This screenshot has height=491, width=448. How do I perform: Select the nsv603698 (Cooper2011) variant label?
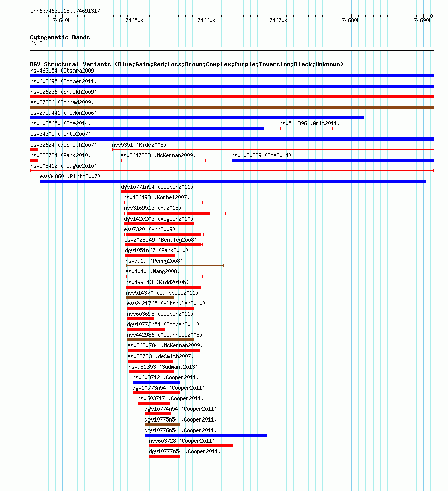pyautogui.click(x=160, y=314)
